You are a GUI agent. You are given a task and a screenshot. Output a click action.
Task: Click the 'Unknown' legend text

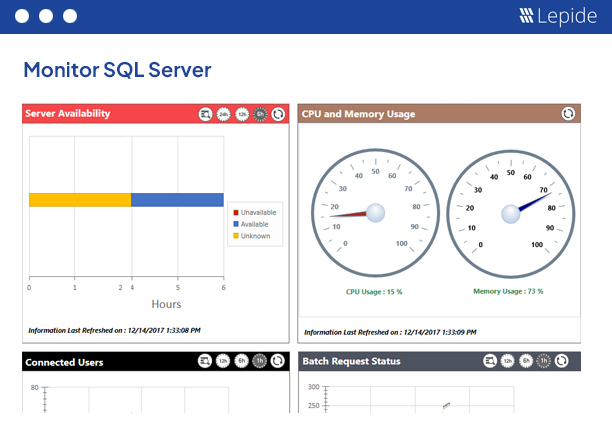255,236
